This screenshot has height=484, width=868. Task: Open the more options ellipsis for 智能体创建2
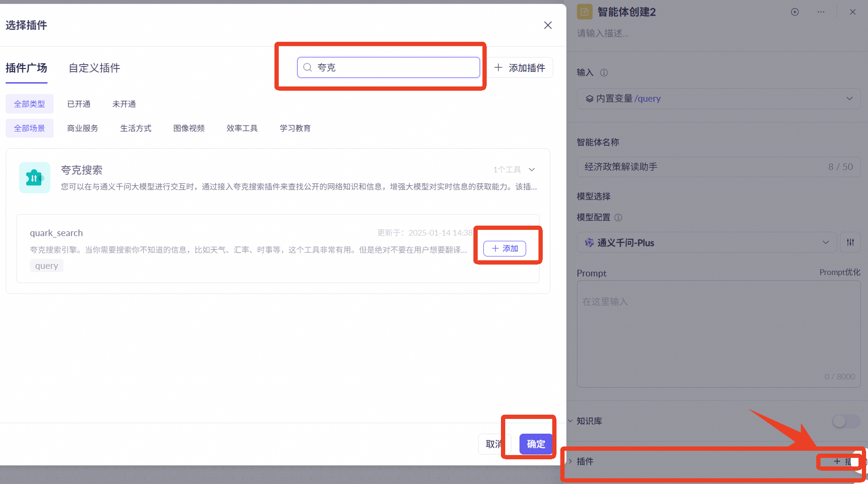tap(821, 12)
